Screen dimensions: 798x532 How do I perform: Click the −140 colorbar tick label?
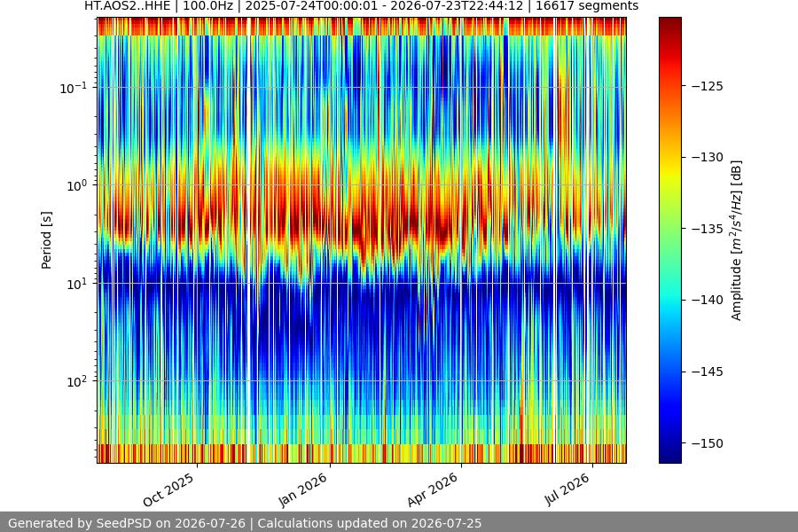click(707, 301)
